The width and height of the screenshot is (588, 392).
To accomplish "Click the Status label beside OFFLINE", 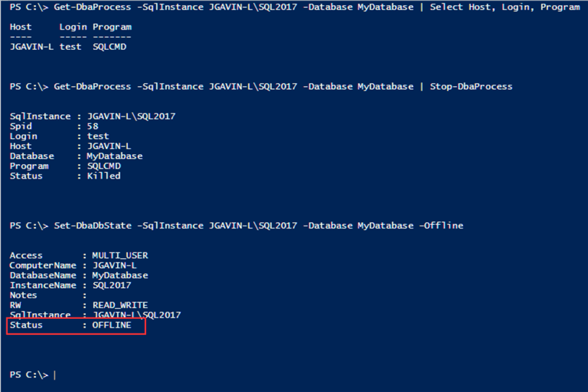I will pyautogui.click(x=26, y=325).
